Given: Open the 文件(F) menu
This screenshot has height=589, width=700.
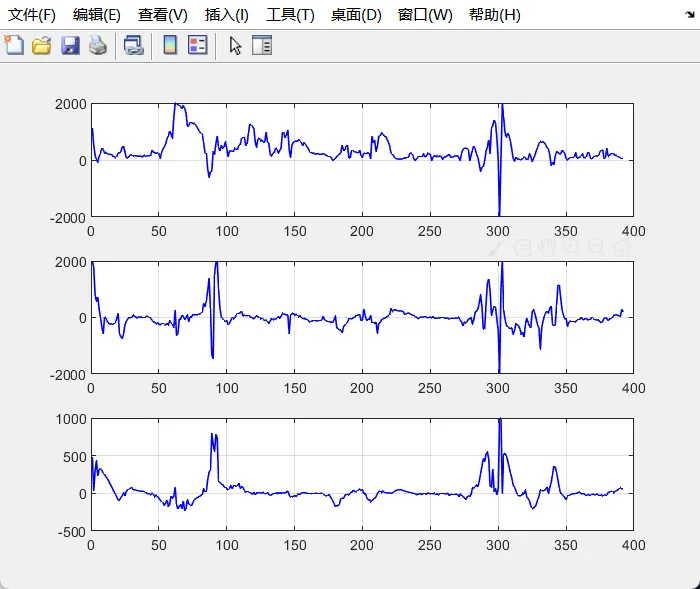Looking at the screenshot, I should point(32,15).
